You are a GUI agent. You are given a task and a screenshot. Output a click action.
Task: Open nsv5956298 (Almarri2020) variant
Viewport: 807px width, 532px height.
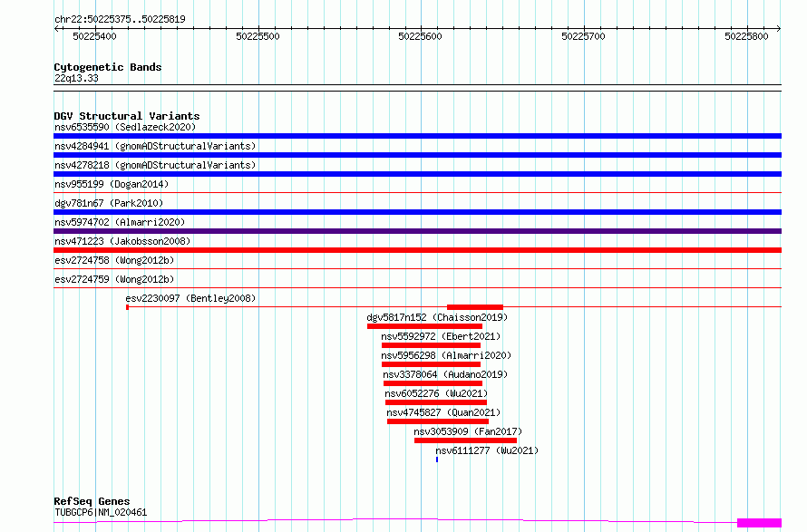(446, 355)
